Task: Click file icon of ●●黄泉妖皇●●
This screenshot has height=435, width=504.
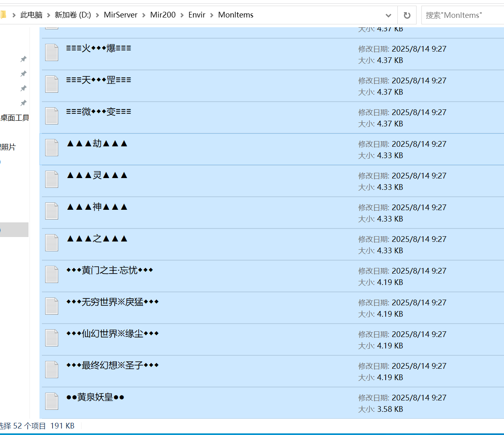Action: click(x=52, y=401)
